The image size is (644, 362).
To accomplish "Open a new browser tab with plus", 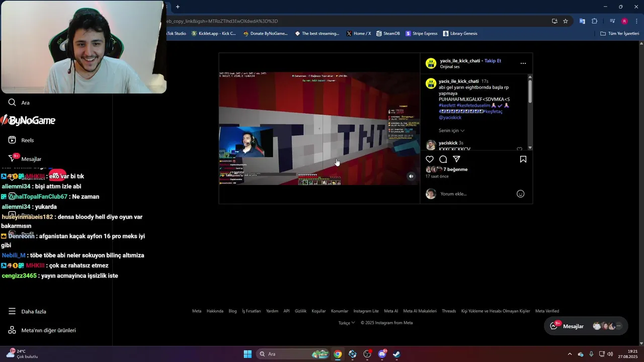I will click(178, 7).
